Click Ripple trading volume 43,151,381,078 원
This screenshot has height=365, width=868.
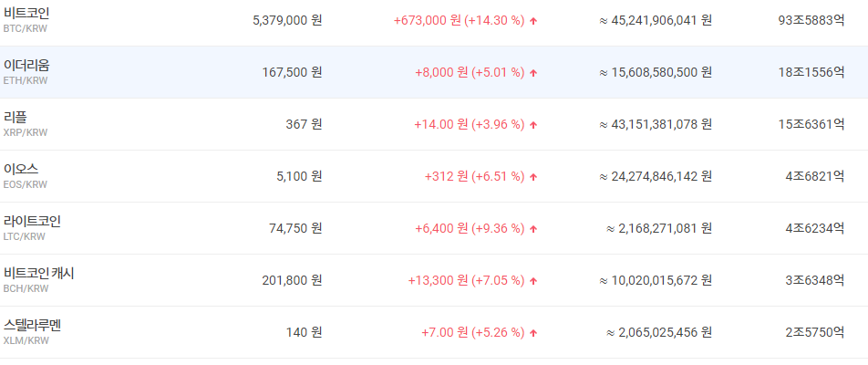click(x=656, y=124)
